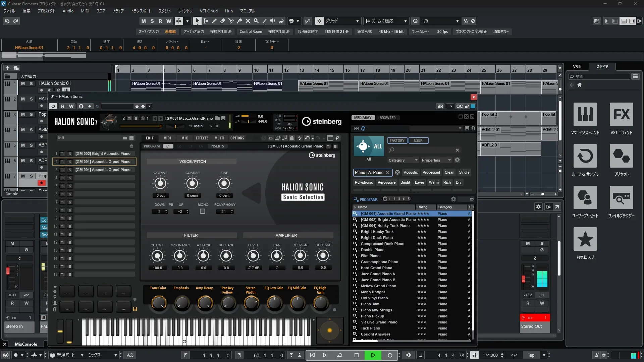Open the 1/8 quantize preset dropdown
This screenshot has height=362, width=644.
(458, 21)
